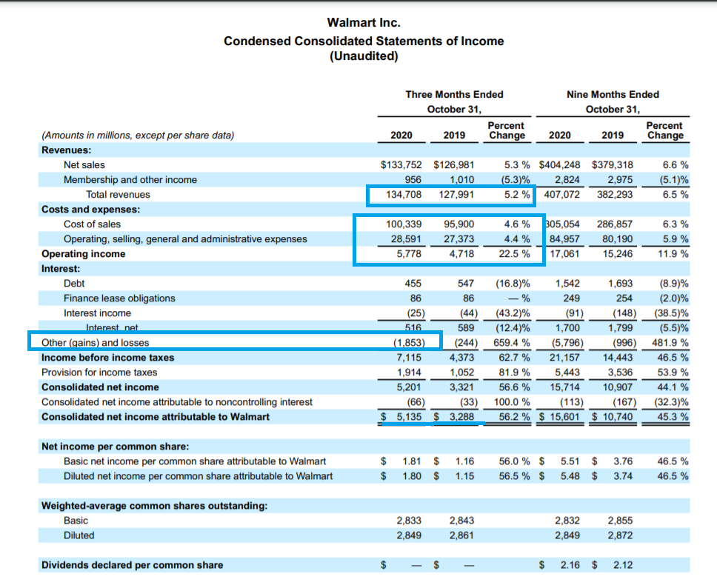717x588 pixels.
Task: Select the pre-tax income value "7,115"
Action: coord(409,358)
